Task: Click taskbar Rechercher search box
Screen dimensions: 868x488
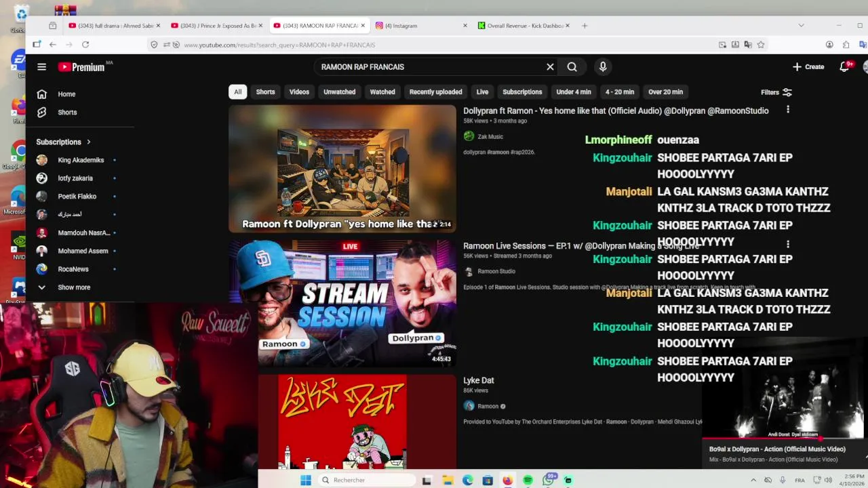Action: (x=366, y=480)
